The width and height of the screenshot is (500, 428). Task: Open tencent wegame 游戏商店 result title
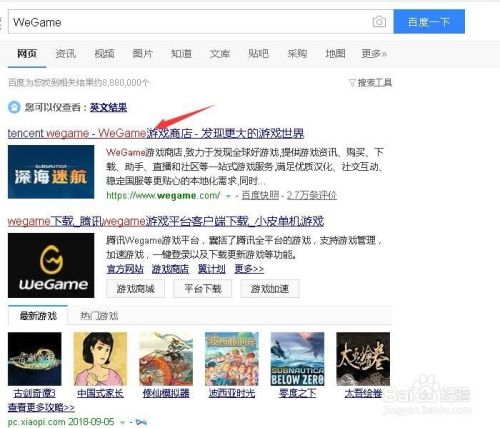(x=156, y=133)
